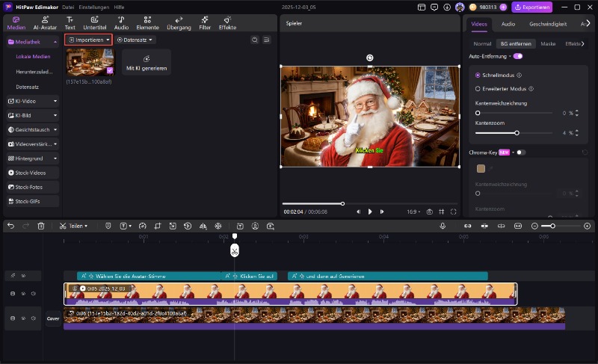The height and width of the screenshot is (364, 598).
Task: Switch to the AI-Avatar tab
Action: click(x=45, y=23)
